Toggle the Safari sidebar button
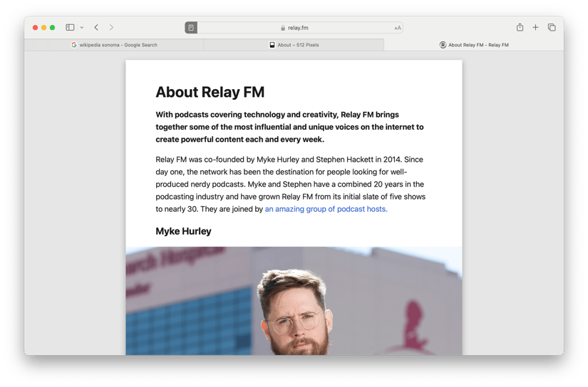 70,27
